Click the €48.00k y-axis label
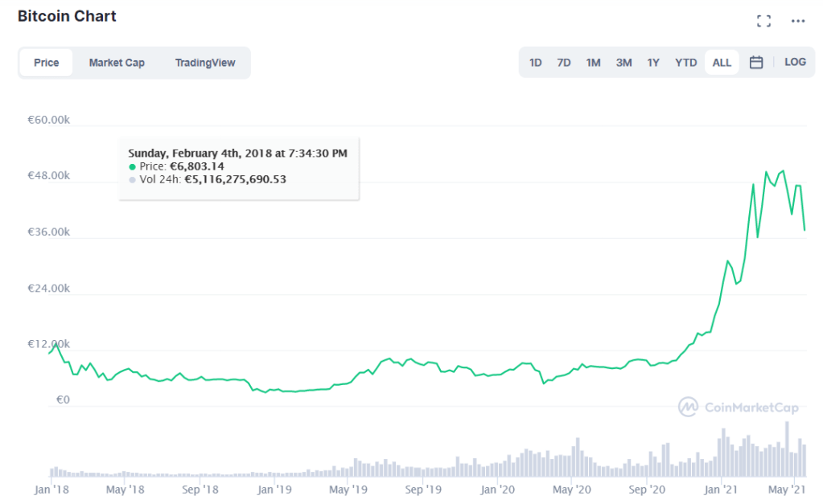 (x=49, y=175)
